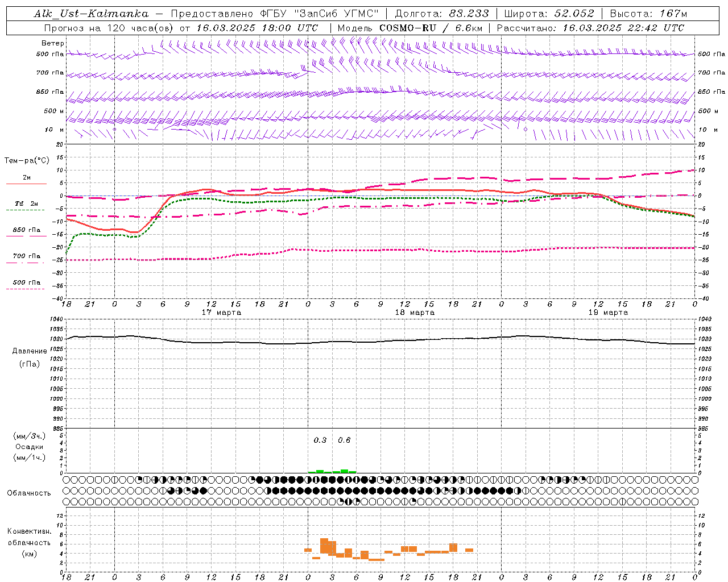The height and width of the screenshot is (582, 728).
Task: Select the '(мм/1ч.)' precipitation unit label
Action: pyautogui.click(x=30, y=458)
